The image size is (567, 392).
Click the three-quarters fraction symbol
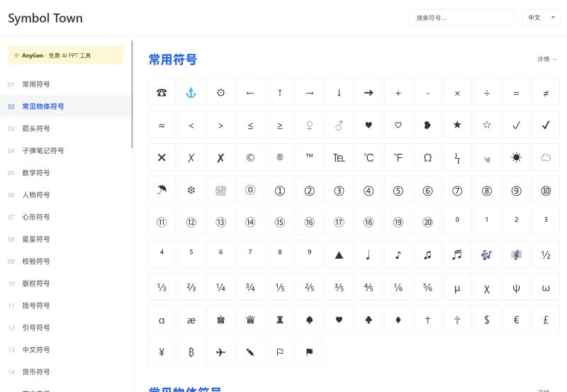pyautogui.click(x=250, y=287)
